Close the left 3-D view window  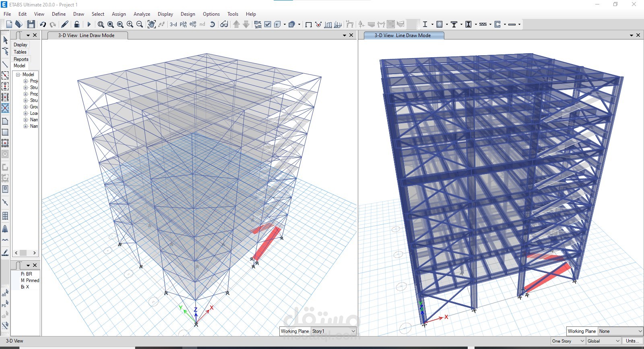click(x=351, y=35)
